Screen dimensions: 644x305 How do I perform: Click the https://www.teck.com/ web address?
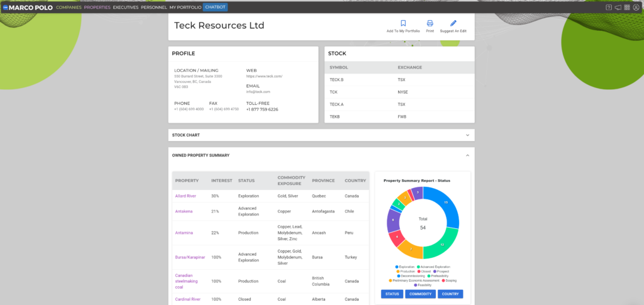[265, 76]
